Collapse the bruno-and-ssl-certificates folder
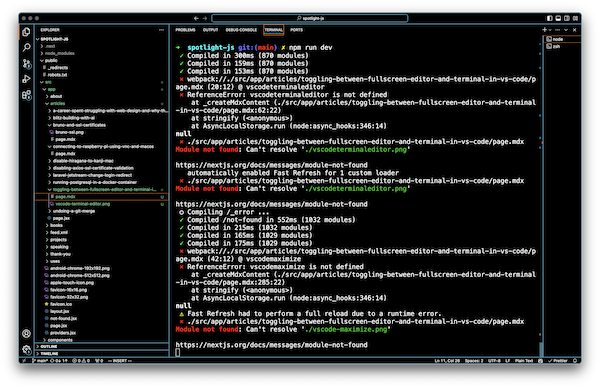Screen dimensions: 600x388 coord(101,125)
